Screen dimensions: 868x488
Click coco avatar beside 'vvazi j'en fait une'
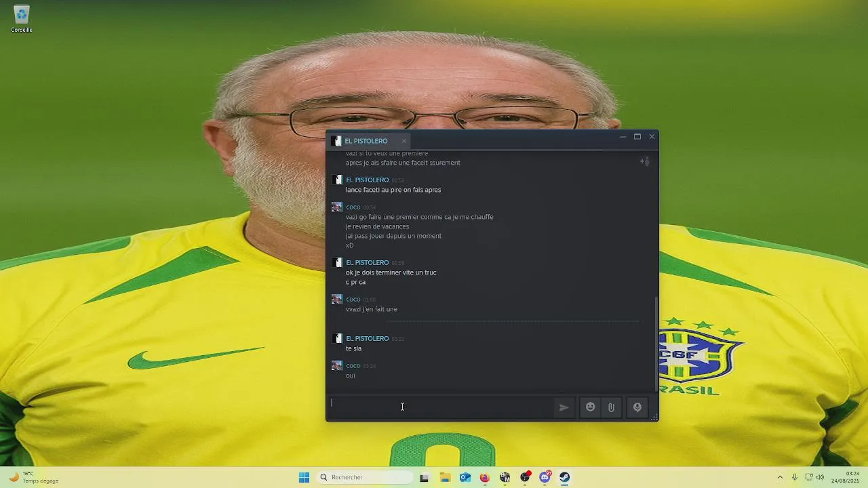337,299
